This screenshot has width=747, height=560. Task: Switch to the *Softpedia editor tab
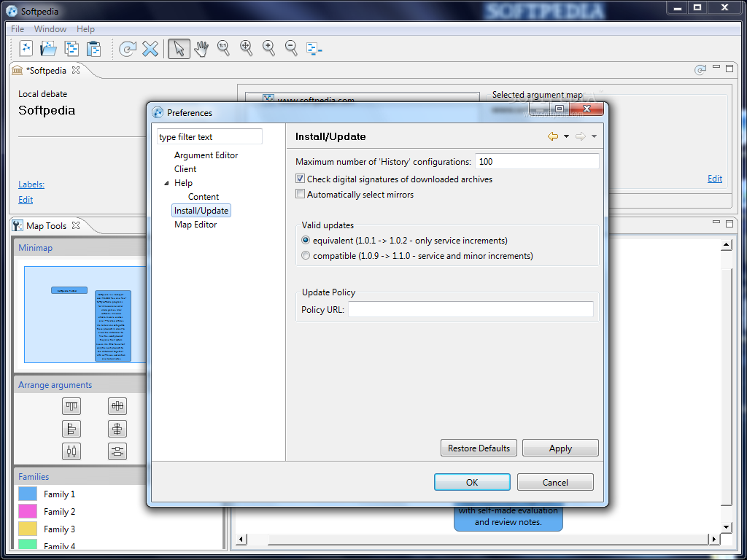46,71
